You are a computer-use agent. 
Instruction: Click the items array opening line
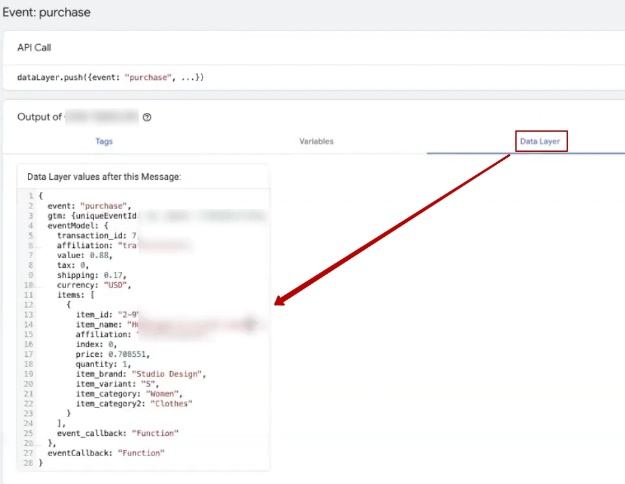pyautogui.click(x=78, y=295)
